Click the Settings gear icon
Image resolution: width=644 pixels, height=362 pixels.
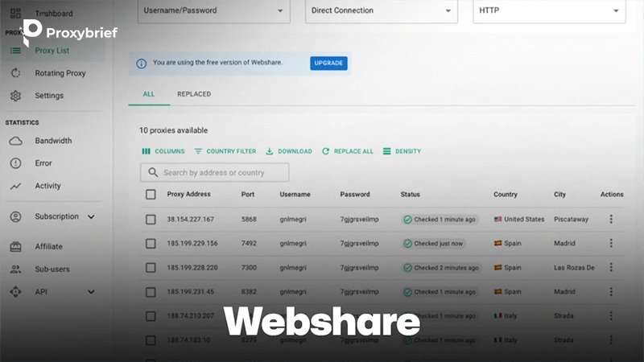pyautogui.click(x=15, y=96)
